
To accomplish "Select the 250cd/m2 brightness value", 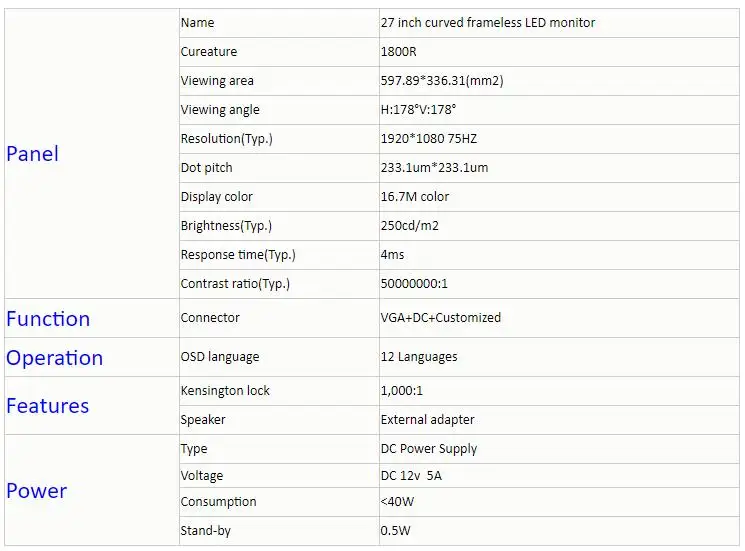I will [411, 226].
